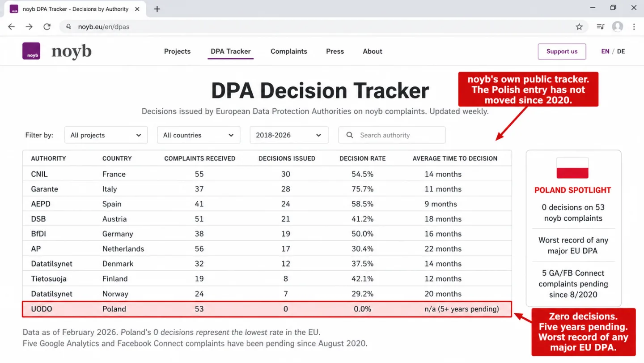Open the Complaints nav item
Image resolution: width=644 pixels, height=363 pixels.
click(289, 51)
